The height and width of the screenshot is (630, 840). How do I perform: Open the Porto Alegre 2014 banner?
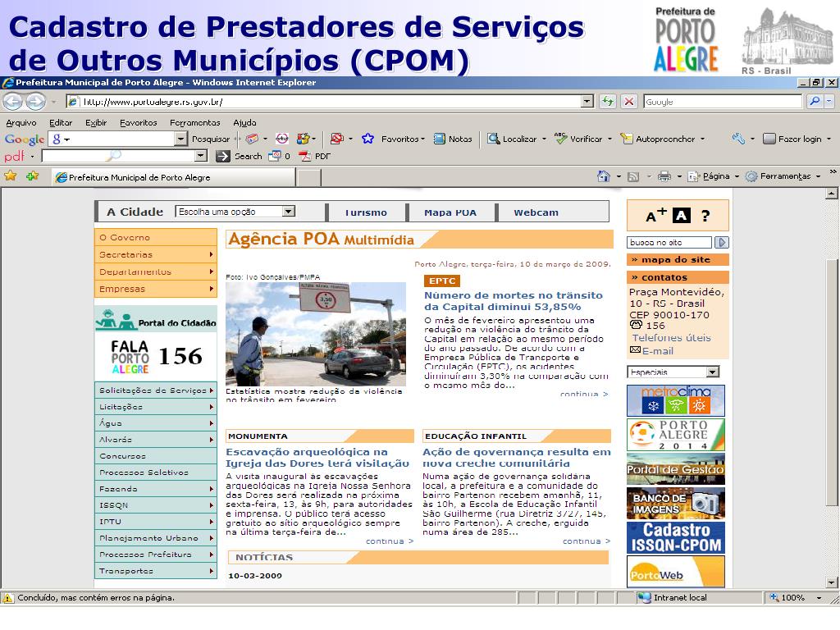coord(676,435)
